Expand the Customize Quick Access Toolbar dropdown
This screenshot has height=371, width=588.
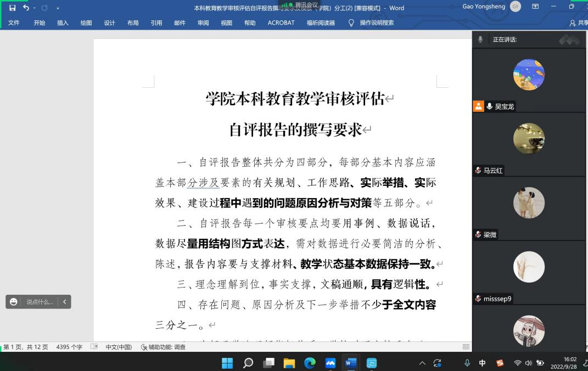coord(58,8)
